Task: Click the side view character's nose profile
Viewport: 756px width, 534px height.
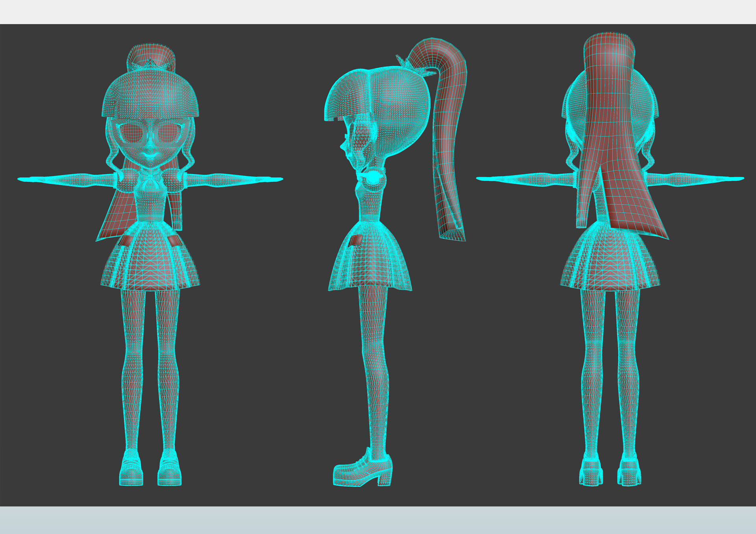Action: coord(342,147)
